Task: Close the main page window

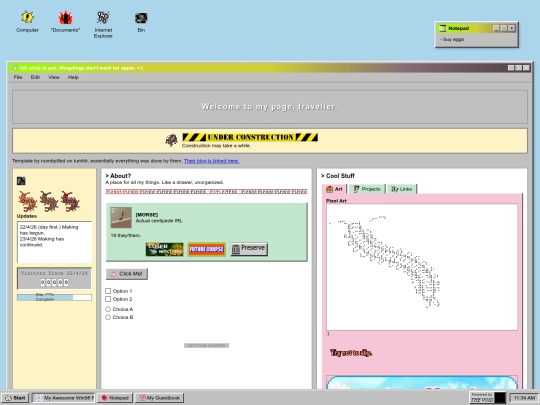Action: pos(526,68)
